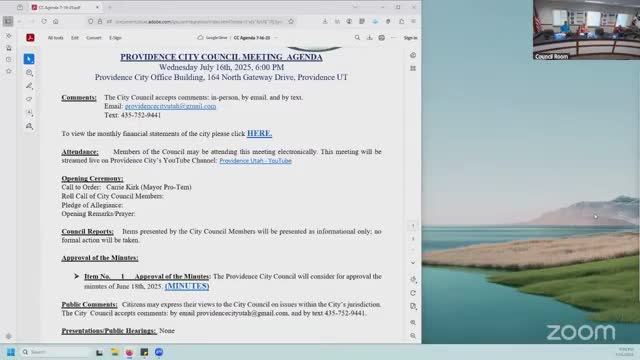The height and width of the screenshot is (360, 640).
Task: Go to browser home page
Action: 56,21
